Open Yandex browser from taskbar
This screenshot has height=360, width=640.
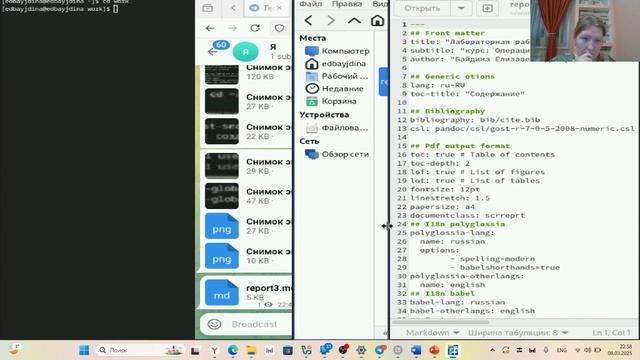pos(214,350)
